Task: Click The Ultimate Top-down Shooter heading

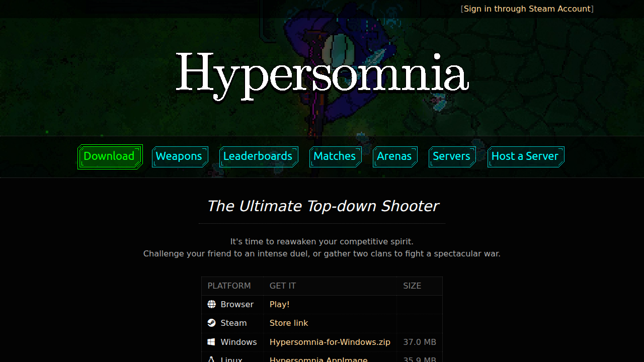Action: click(x=323, y=206)
